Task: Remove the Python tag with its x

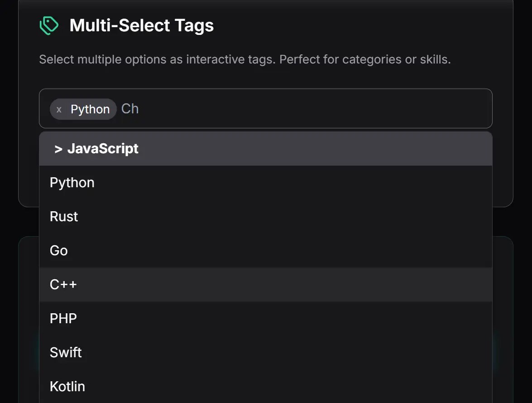Action: point(59,110)
